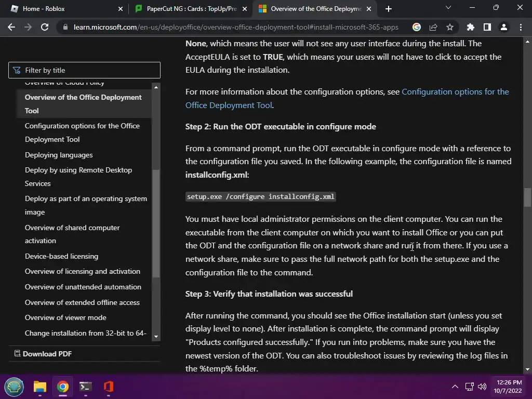Open Chrome three-dot menu
This screenshot has width=532, height=399.
point(521,27)
